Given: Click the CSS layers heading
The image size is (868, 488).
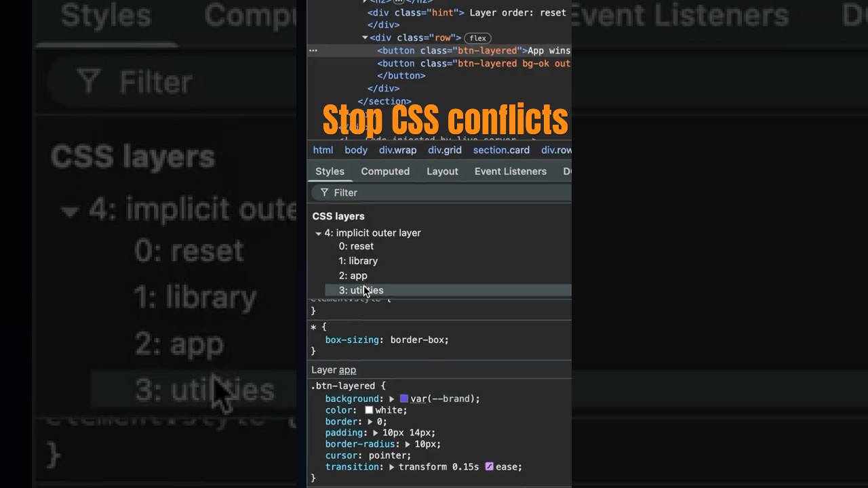Looking at the screenshot, I should pos(338,216).
